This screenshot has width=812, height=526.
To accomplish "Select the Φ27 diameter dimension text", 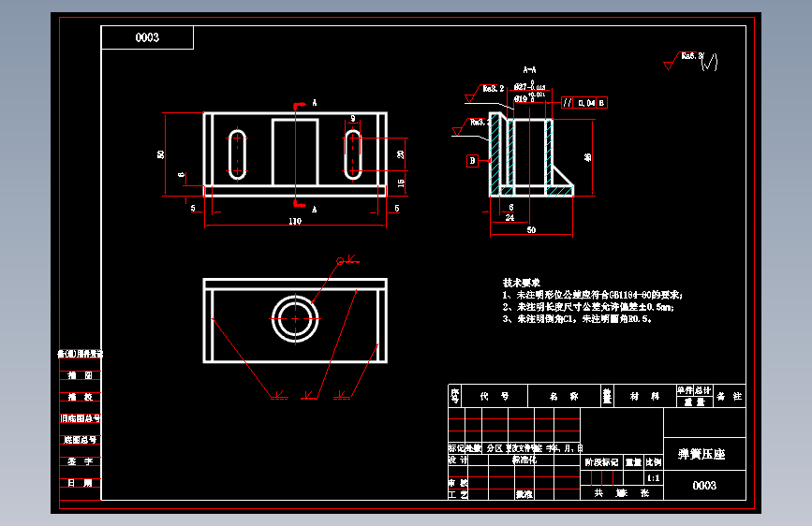I will point(529,86).
